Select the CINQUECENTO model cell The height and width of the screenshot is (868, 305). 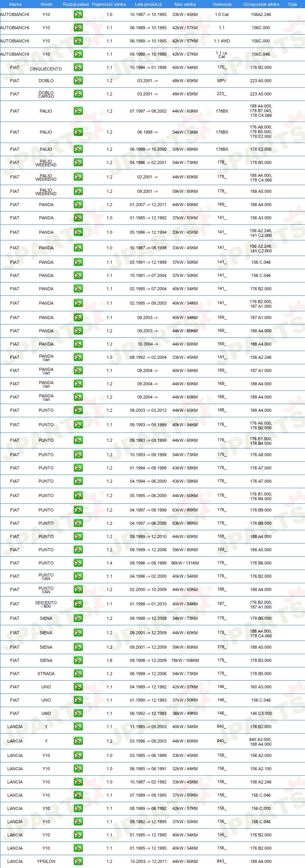[x=46, y=69]
